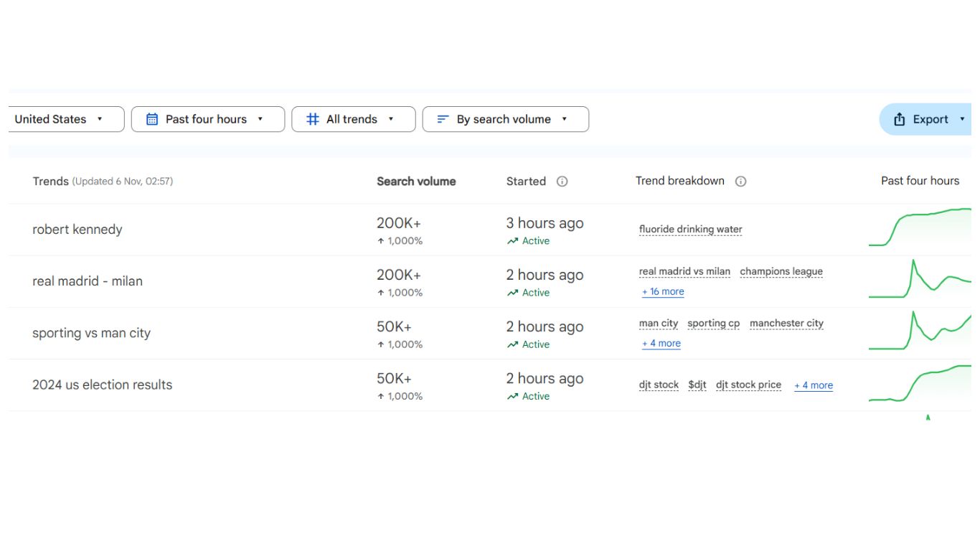Click the real madrid vs milan query
Viewport: 980px width, 551px height.
pos(684,272)
